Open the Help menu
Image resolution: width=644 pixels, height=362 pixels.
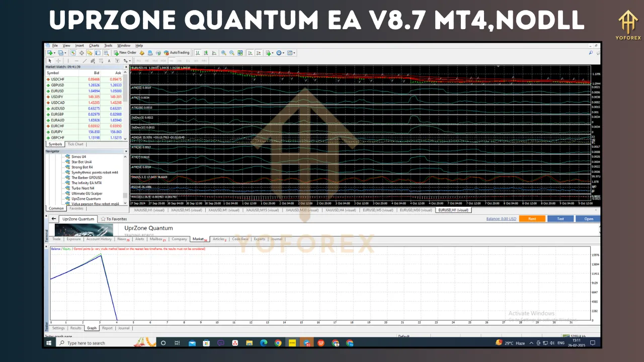(139, 45)
